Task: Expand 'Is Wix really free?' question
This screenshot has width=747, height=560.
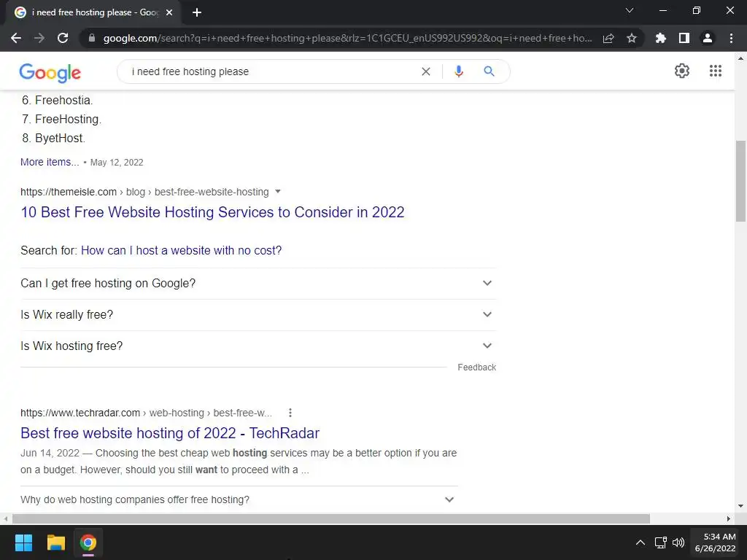Action: click(x=258, y=315)
